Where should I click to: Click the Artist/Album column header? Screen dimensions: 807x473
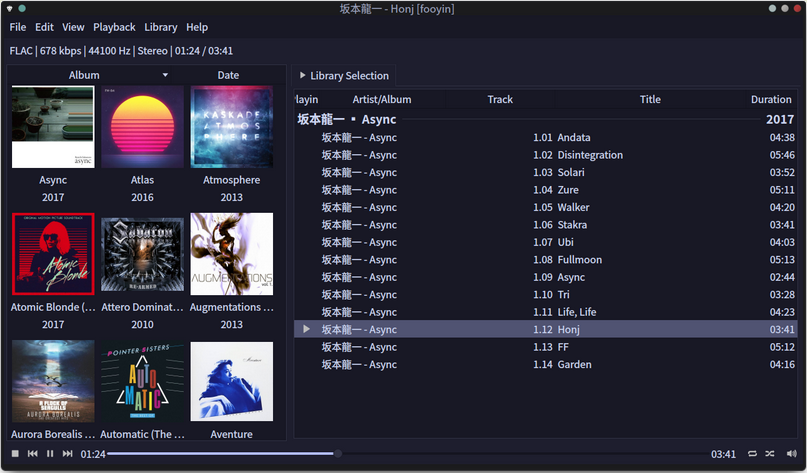click(382, 99)
